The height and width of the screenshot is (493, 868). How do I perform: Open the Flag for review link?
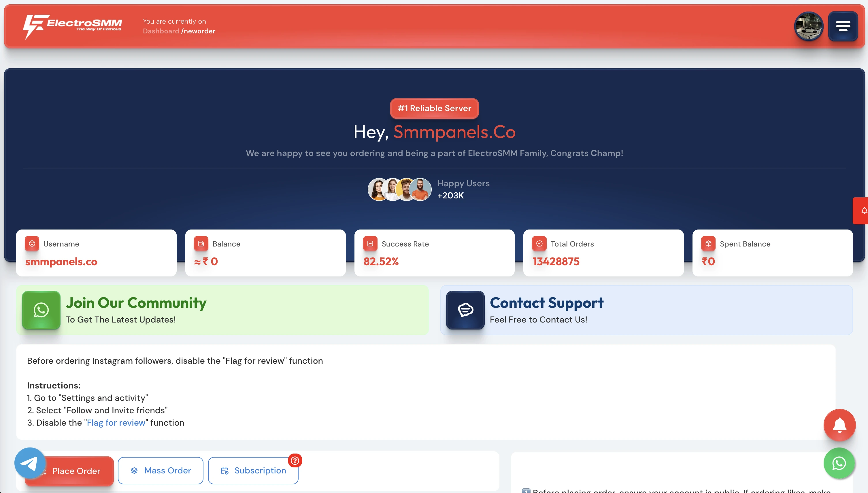click(116, 422)
